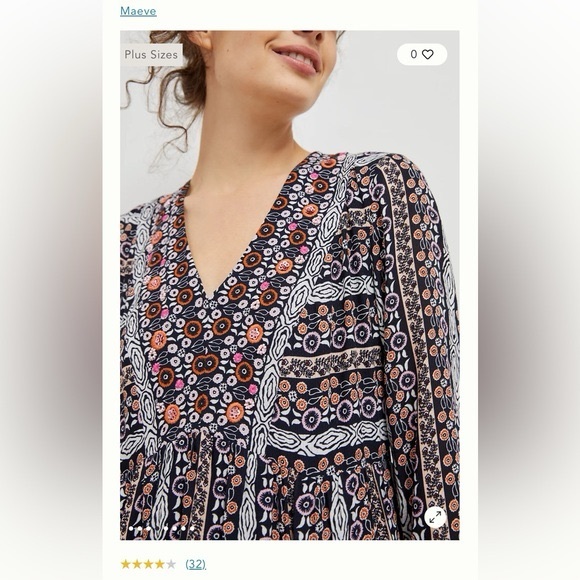Click the second gold rating star

[x=137, y=564]
